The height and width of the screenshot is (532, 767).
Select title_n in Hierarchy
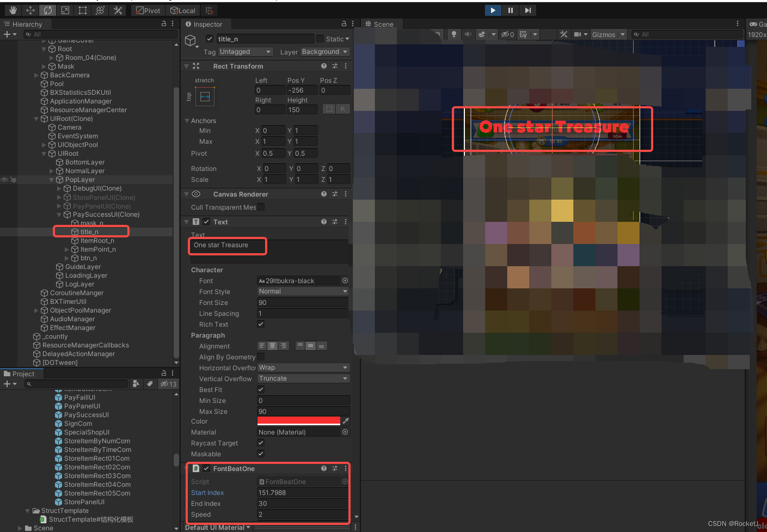tap(89, 232)
